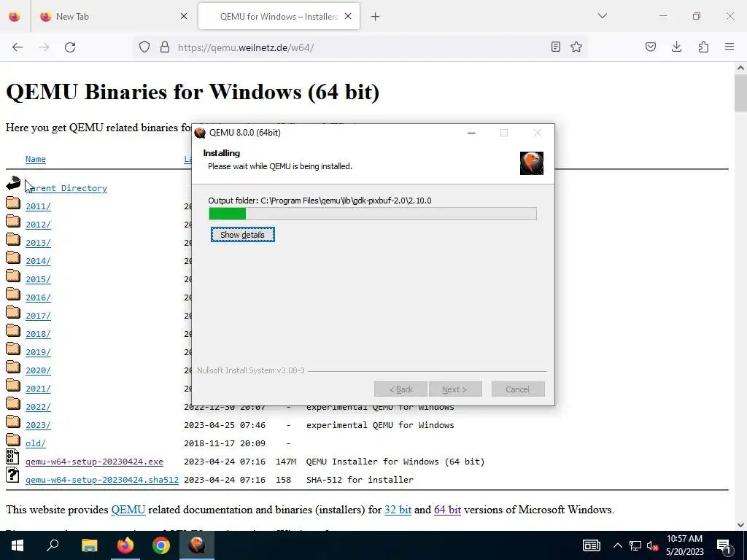Click the back-arrow icon beside Parent Directory
This screenshot has height=560, width=747.
point(13,183)
